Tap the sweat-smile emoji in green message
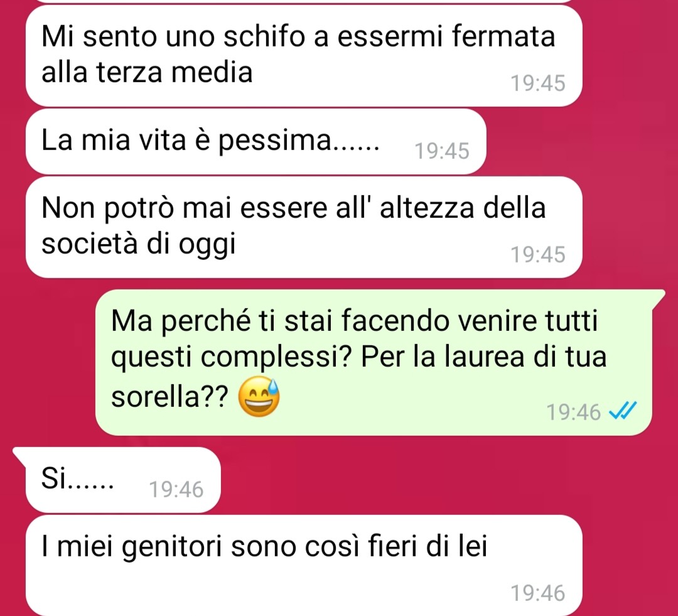The image size is (678, 616). [x=259, y=396]
